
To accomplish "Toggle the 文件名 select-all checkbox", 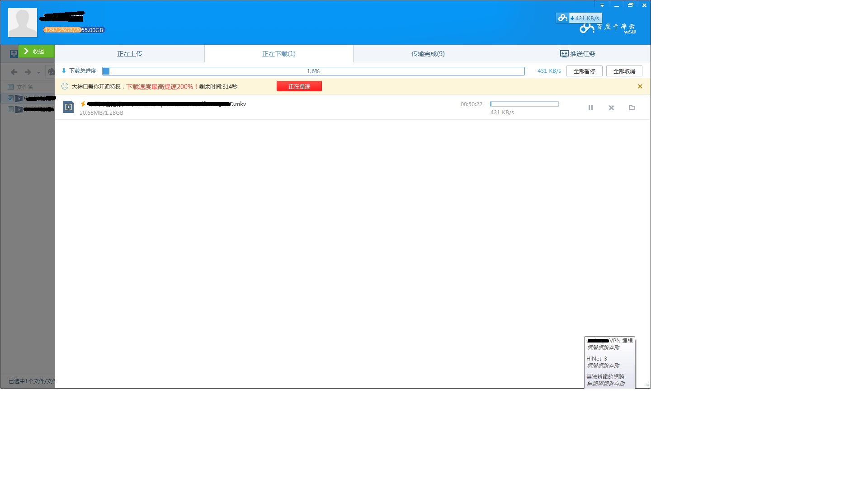I will (10, 87).
